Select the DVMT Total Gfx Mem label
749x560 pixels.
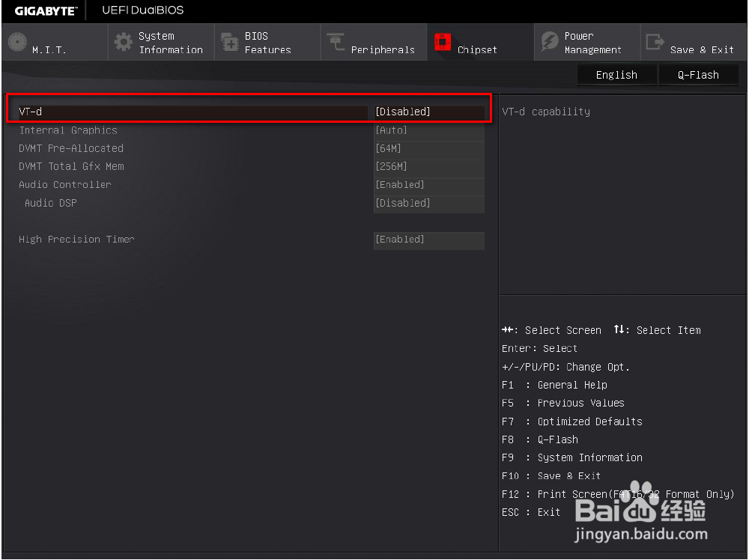pos(72,167)
